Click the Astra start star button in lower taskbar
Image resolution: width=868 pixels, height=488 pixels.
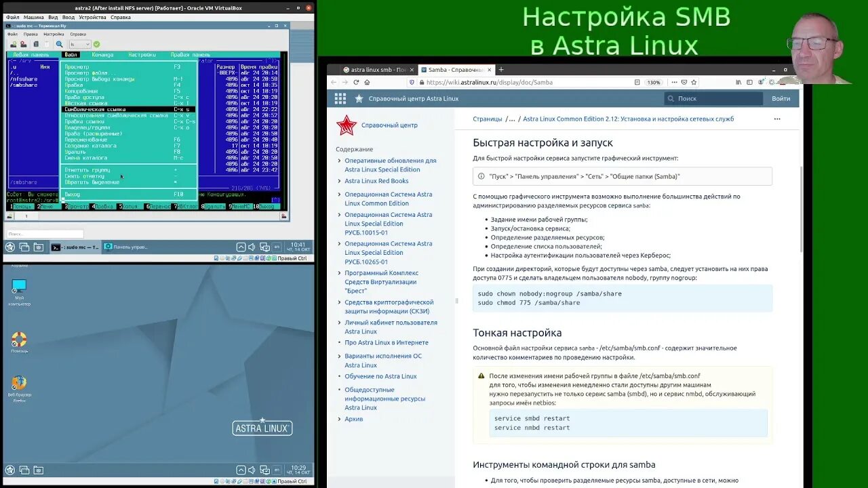coord(10,470)
